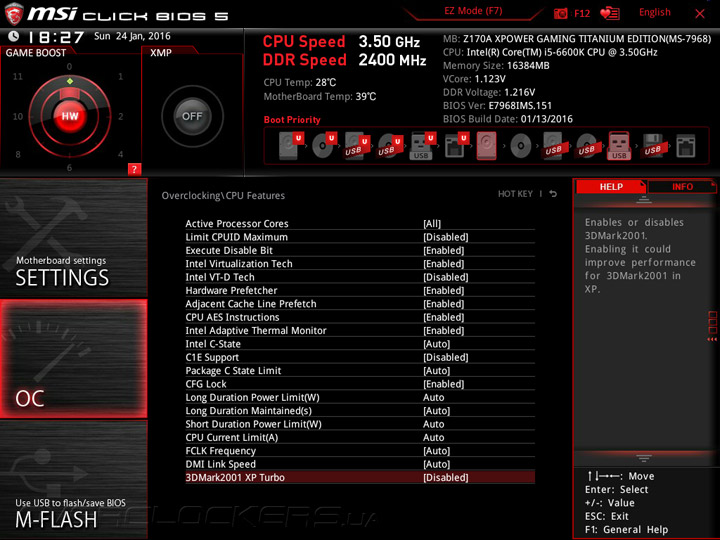This screenshot has height=540, width=720.
Task: Change Execute Disable Bit value [Enabled]
Action: pyautogui.click(x=444, y=250)
